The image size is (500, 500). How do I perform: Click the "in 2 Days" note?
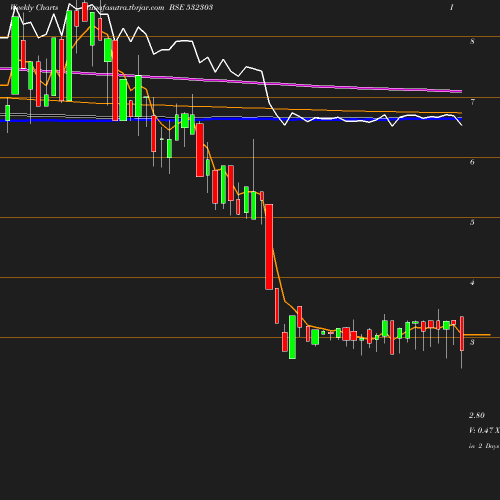click(x=484, y=446)
